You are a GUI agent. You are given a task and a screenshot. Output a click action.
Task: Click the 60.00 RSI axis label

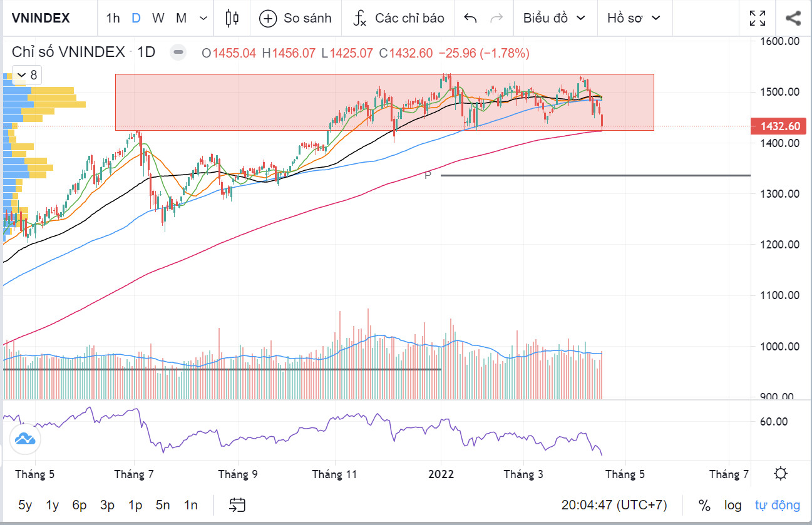pos(774,421)
